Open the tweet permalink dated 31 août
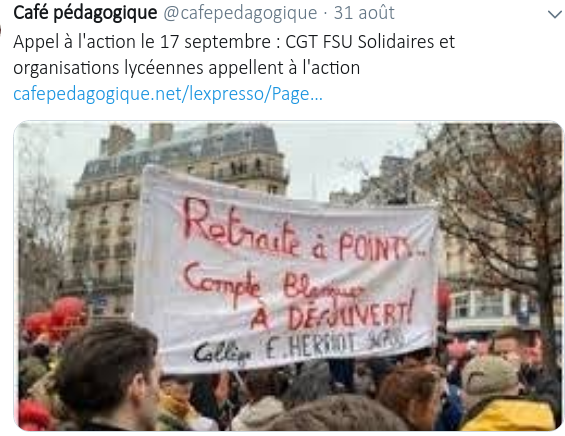This screenshot has height=436, width=565. coord(364,13)
